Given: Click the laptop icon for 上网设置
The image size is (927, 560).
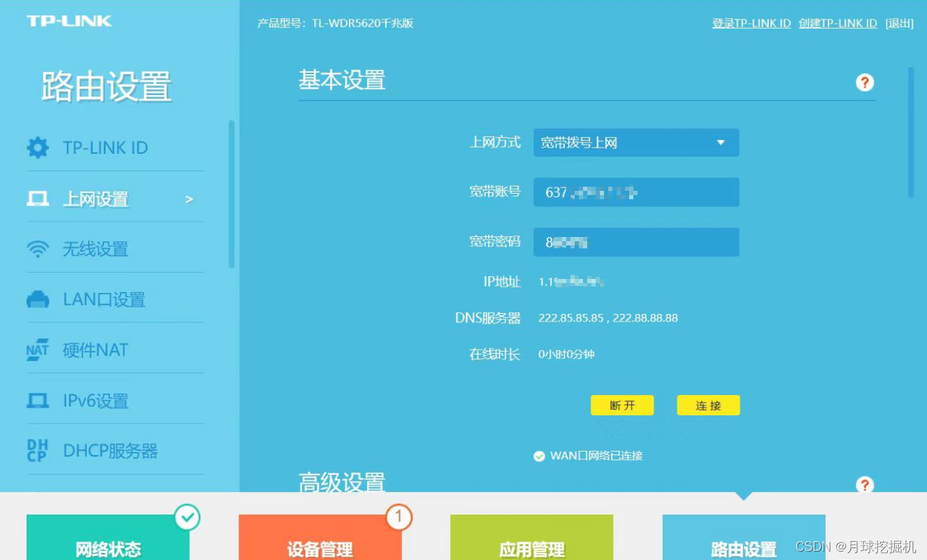Looking at the screenshot, I should 38,199.
